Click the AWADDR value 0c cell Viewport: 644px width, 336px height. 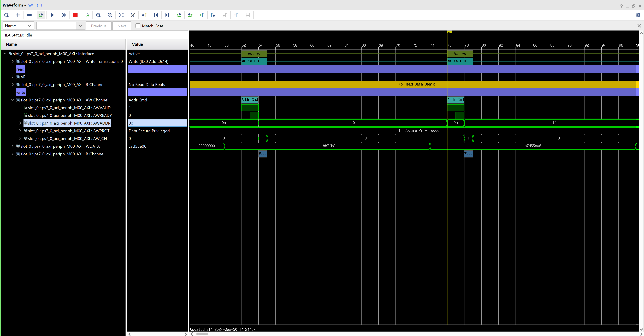[x=157, y=123]
